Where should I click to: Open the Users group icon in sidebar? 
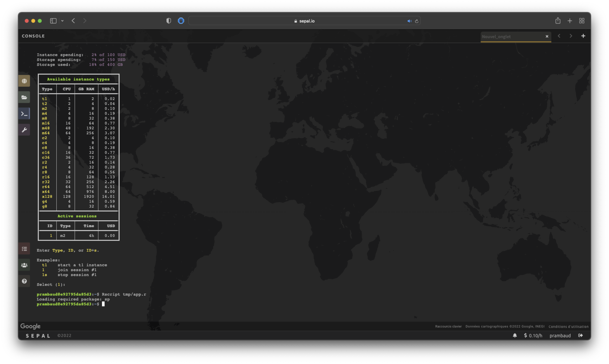[24, 265]
